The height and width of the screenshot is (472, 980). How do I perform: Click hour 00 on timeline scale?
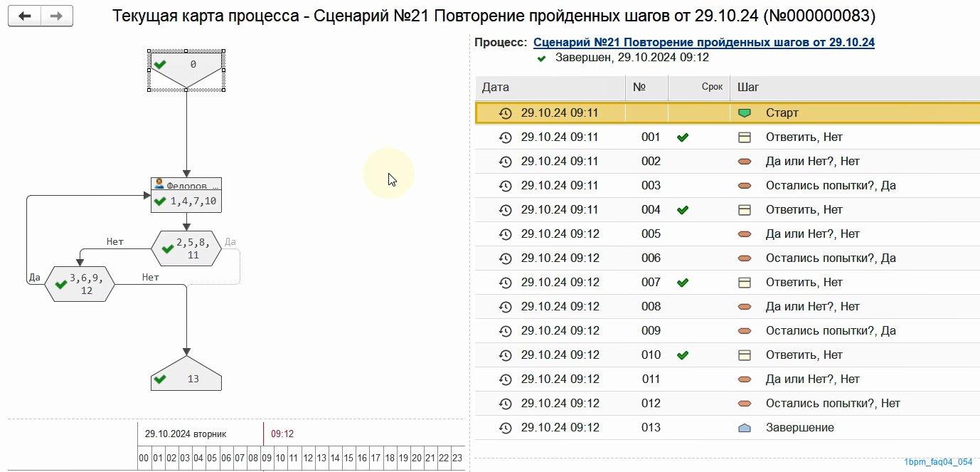tap(144, 458)
